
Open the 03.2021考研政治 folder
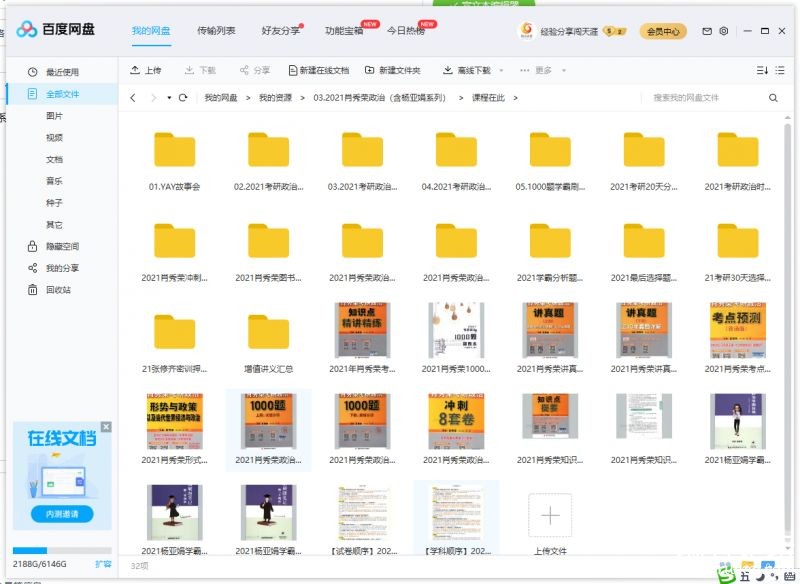pyautogui.click(x=362, y=150)
